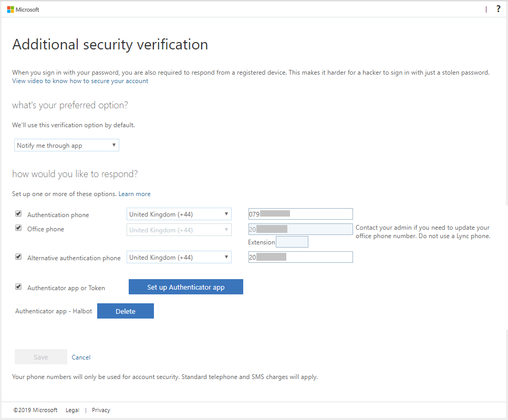Click inside the Extension input field

point(292,241)
